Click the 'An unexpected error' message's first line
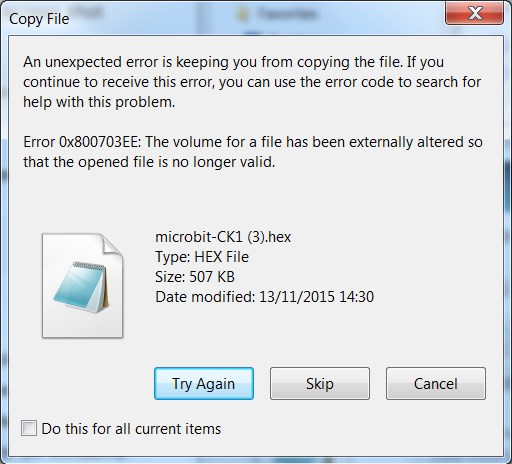 233,62
